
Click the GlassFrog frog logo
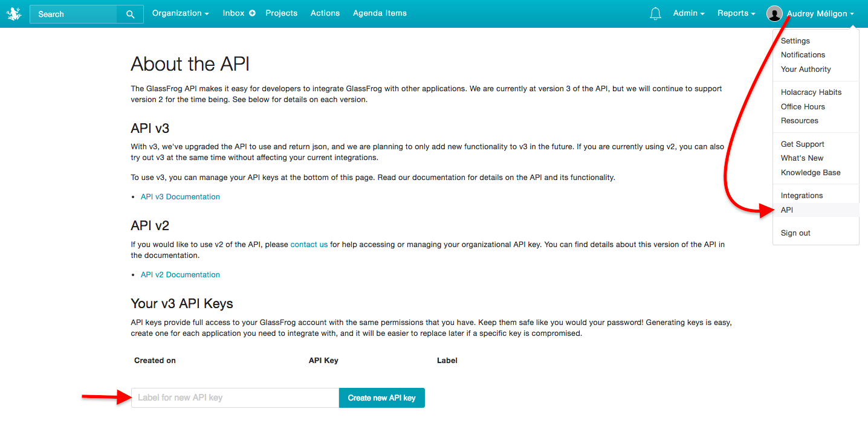click(x=13, y=14)
